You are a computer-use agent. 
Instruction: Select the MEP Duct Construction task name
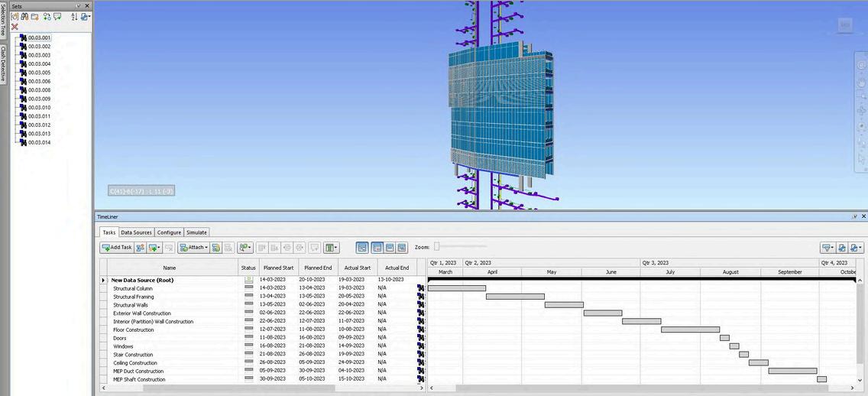click(138, 371)
